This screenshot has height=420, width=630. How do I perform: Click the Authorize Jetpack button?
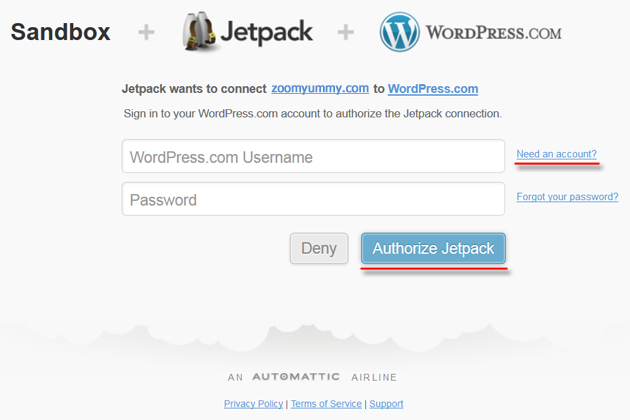pos(433,248)
